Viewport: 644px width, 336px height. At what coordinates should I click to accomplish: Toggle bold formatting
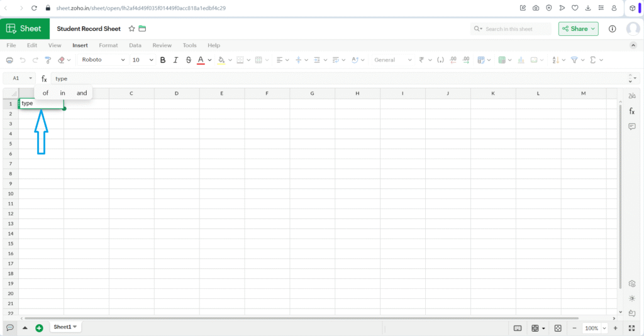pyautogui.click(x=163, y=60)
